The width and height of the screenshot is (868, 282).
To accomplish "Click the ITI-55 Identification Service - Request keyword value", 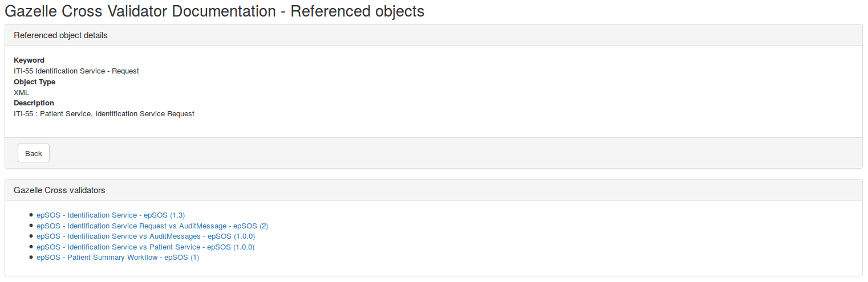I will click(76, 71).
